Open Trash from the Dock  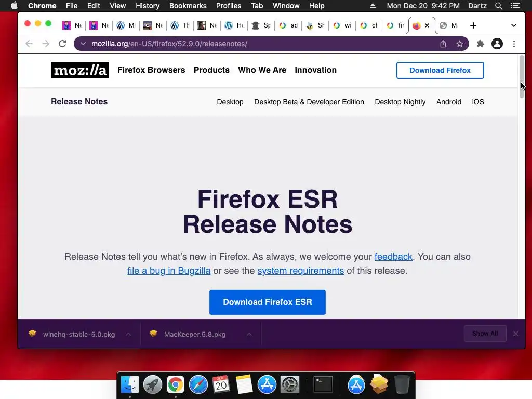pyautogui.click(x=402, y=385)
